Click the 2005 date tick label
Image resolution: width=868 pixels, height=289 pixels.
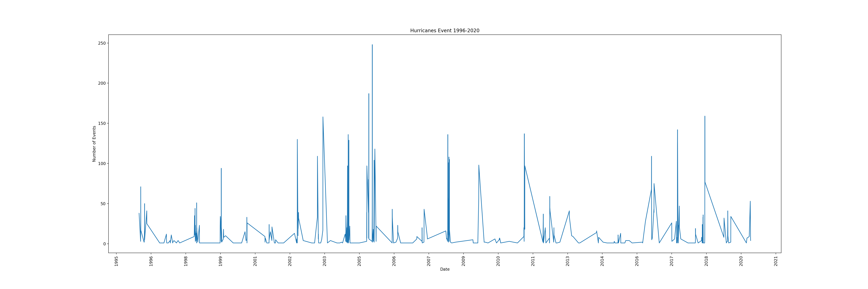tap(359, 261)
